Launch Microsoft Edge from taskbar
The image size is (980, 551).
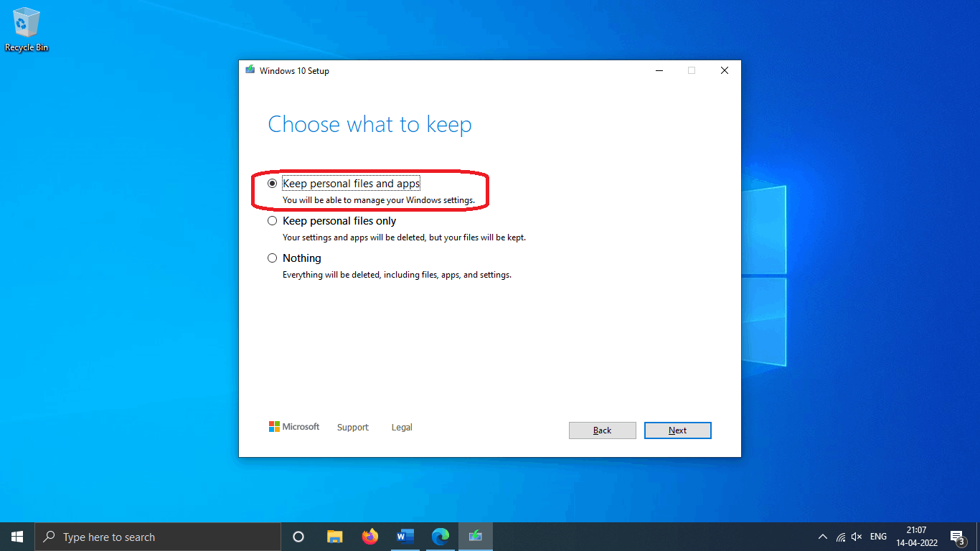(x=440, y=537)
